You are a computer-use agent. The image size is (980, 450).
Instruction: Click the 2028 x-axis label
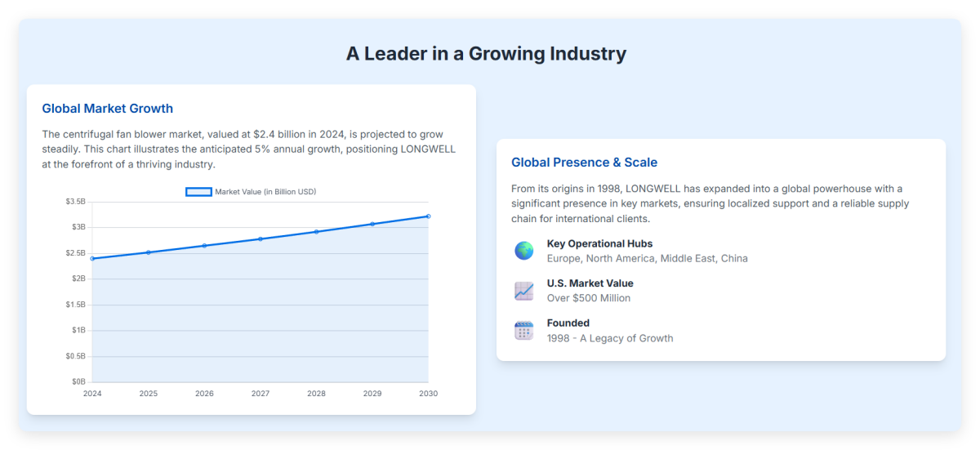coord(317,394)
